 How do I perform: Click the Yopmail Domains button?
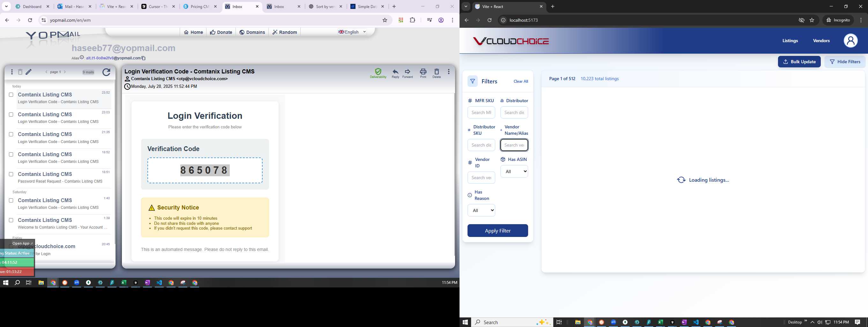click(x=252, y=32)
